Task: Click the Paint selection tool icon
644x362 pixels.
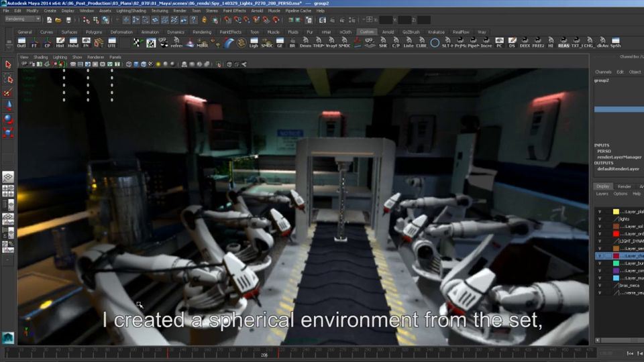Action: (8, 92)
